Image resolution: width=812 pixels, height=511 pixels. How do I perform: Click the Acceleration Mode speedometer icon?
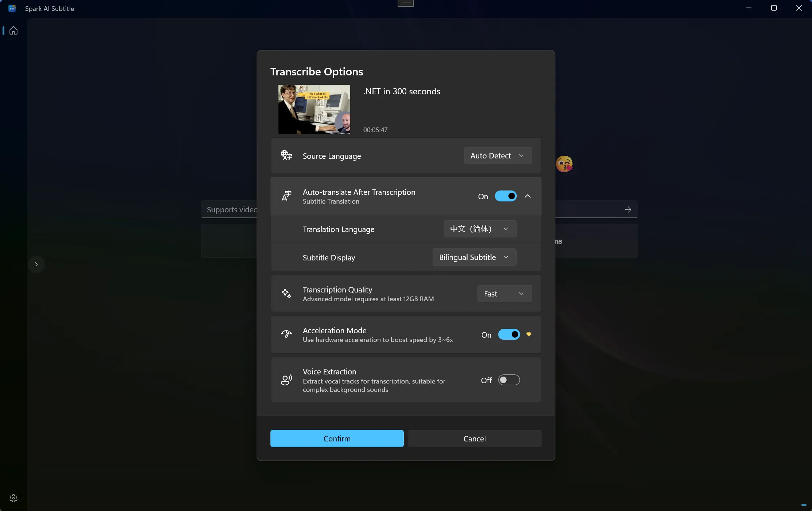coord(286,334)
